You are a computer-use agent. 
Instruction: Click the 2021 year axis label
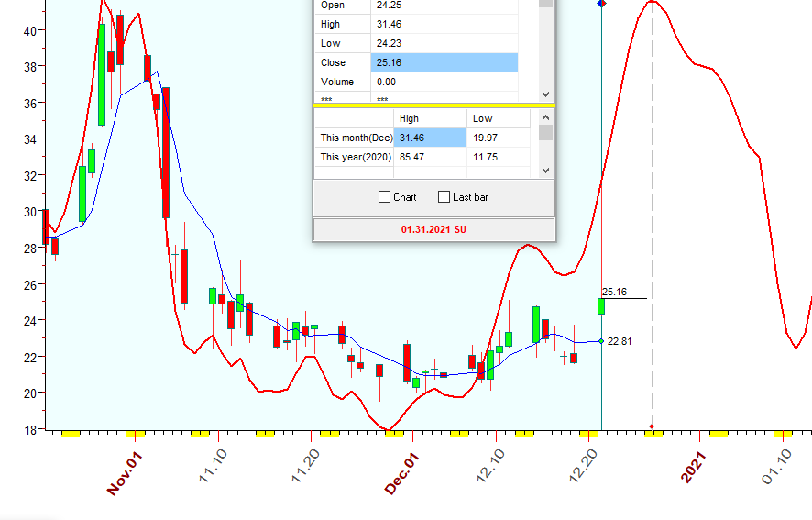coord(694,467)
